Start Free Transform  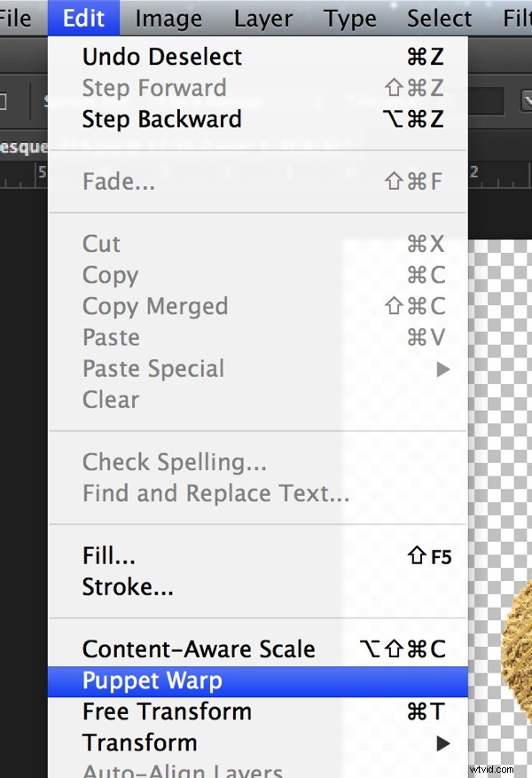click(x=167, y=711)
